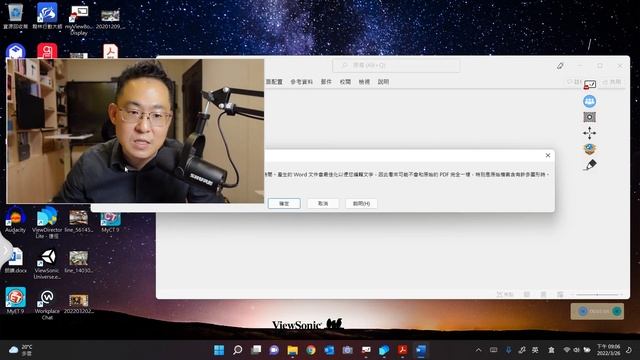Screen dimensions: 640x360
Task: Switch to Word on the taskbar
Action: pos(421,350)
